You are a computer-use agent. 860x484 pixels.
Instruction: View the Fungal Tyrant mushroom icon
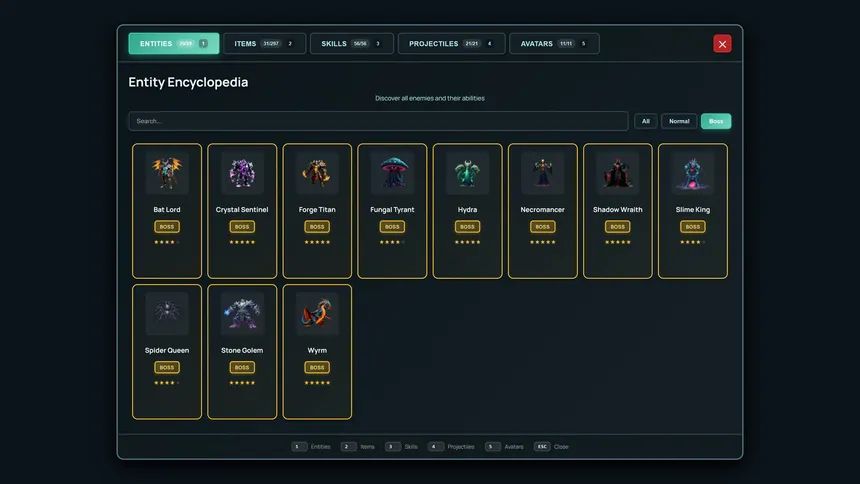pyautogui.click(x=392, y=173)
